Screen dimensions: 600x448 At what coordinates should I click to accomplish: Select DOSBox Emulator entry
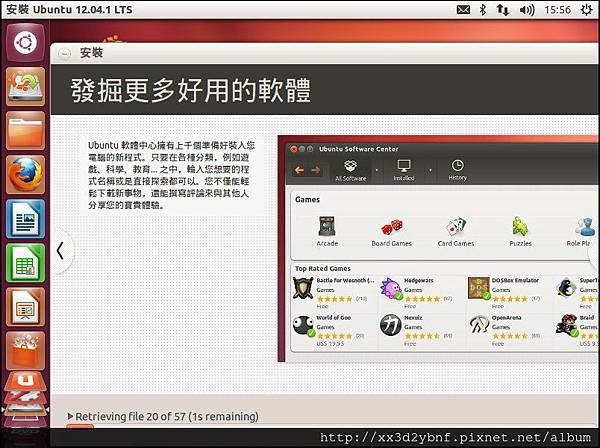point(504,293)
